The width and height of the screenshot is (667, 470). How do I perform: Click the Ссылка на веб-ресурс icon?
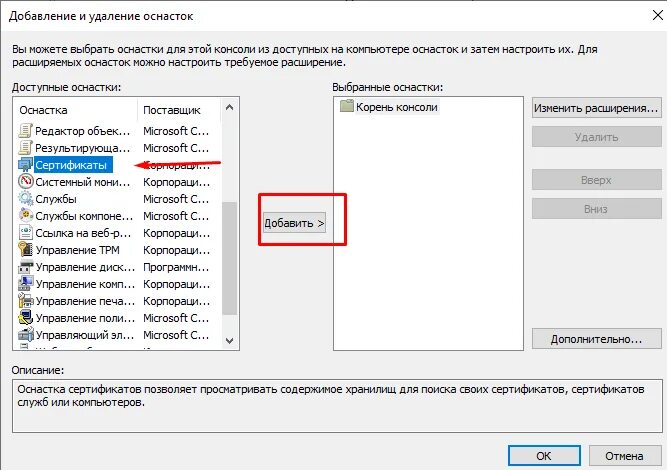point(26,233)
